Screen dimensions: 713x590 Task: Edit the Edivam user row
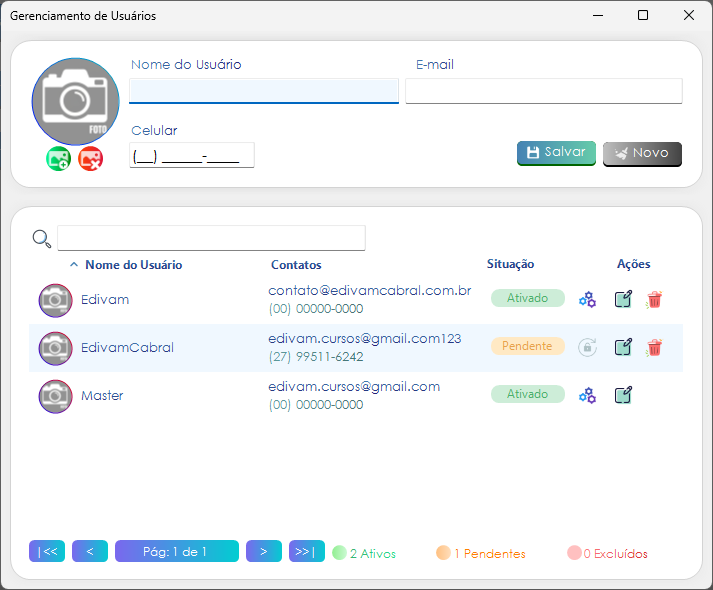click(623, 299)
